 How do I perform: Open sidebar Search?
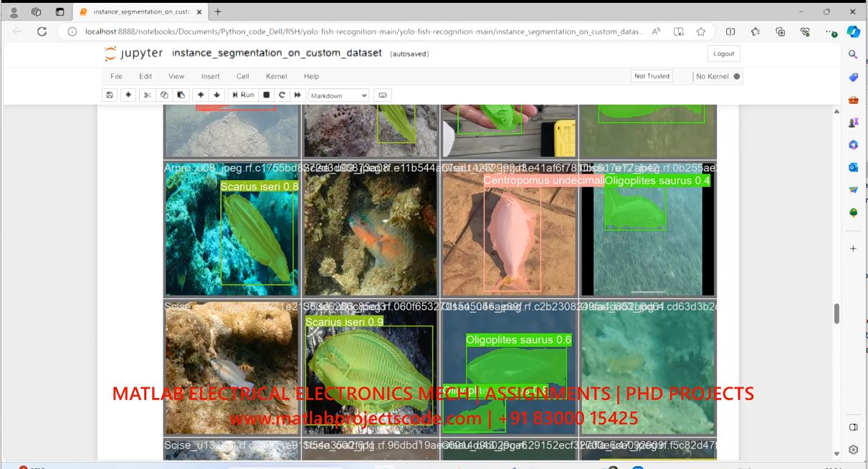853,55
